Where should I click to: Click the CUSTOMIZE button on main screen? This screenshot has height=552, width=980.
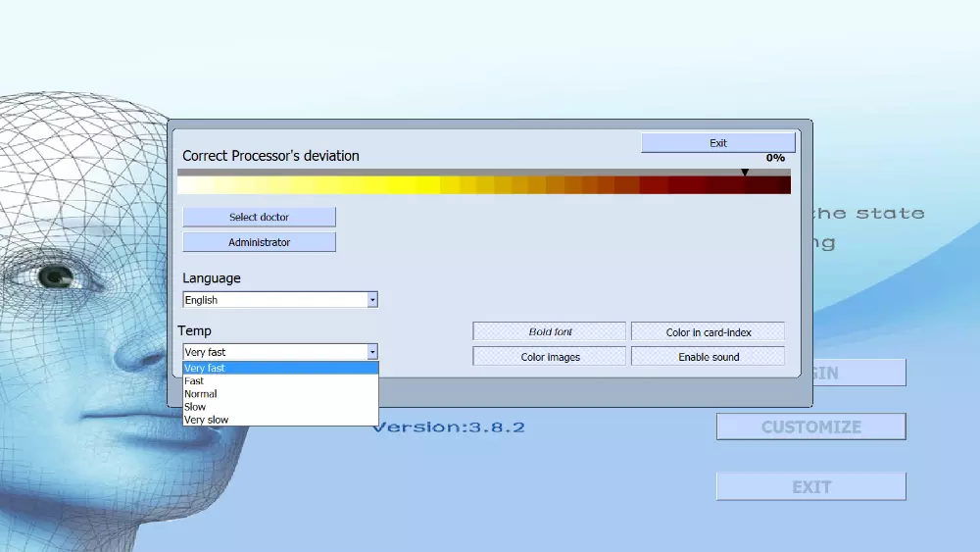click(x=811, y=427)
